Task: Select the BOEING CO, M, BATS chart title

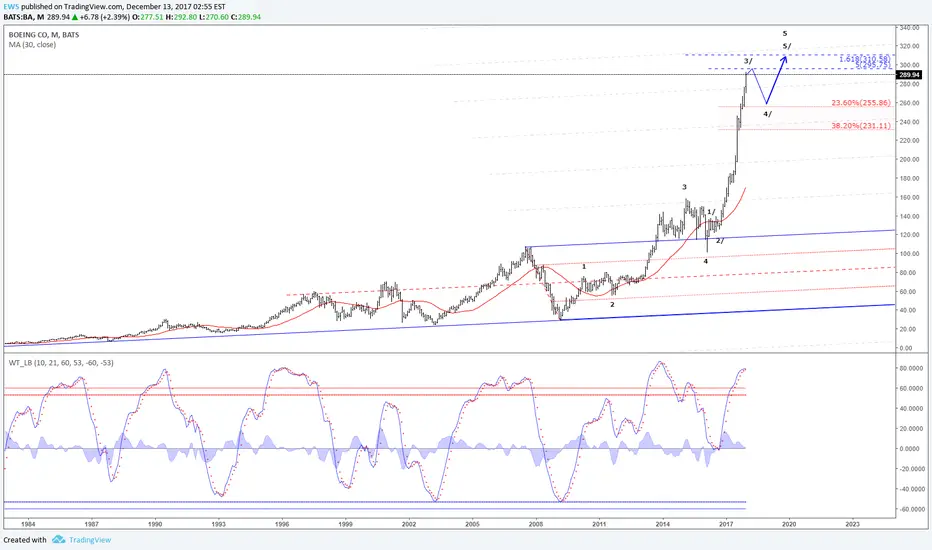Action: [x=43, y=34]
